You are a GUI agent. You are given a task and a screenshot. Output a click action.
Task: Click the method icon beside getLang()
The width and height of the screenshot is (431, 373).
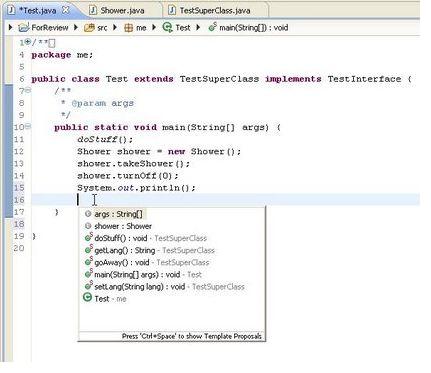pos(88,250)
